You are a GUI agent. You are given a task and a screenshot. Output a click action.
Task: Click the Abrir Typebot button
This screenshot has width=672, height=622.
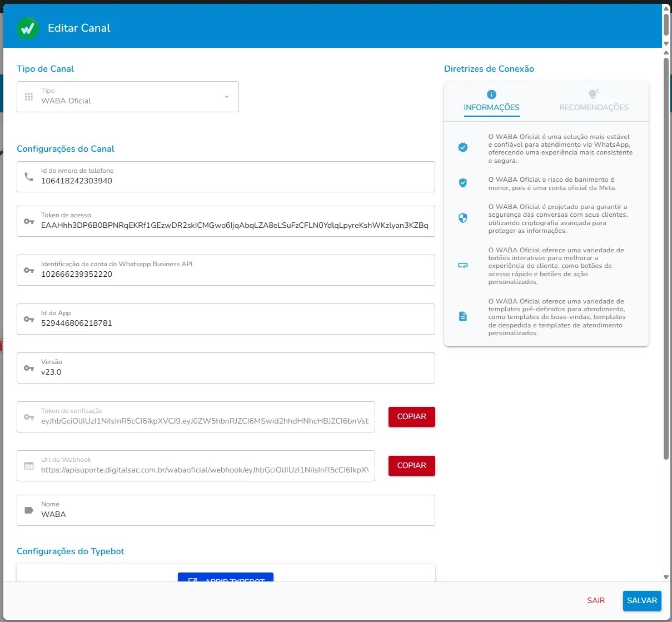[226, 578]
